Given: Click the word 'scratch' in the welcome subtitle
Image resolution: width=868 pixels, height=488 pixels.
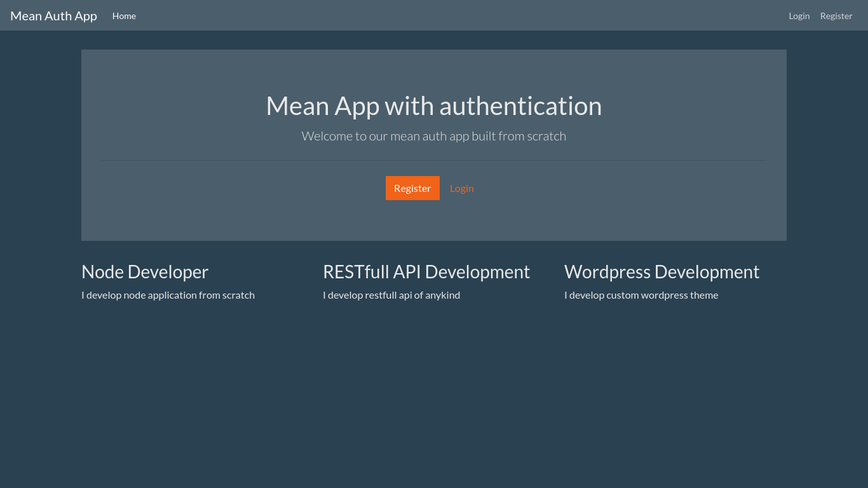Looking at the screenshot, I should [546, 136].
